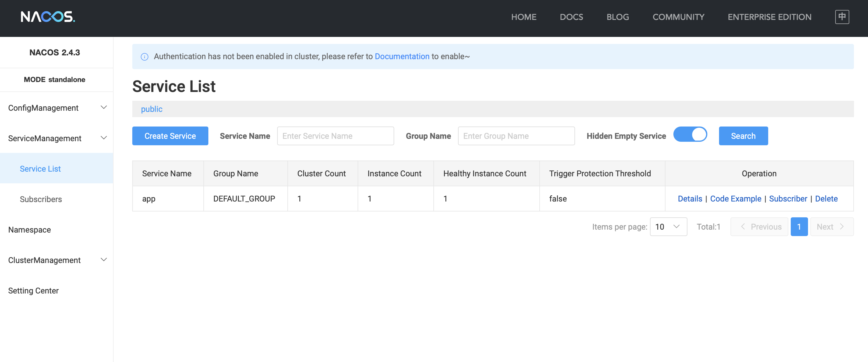This screenshot has width=868, height=362.
Task: Open ENTERPRISE EDITION link
Action: 769,17
